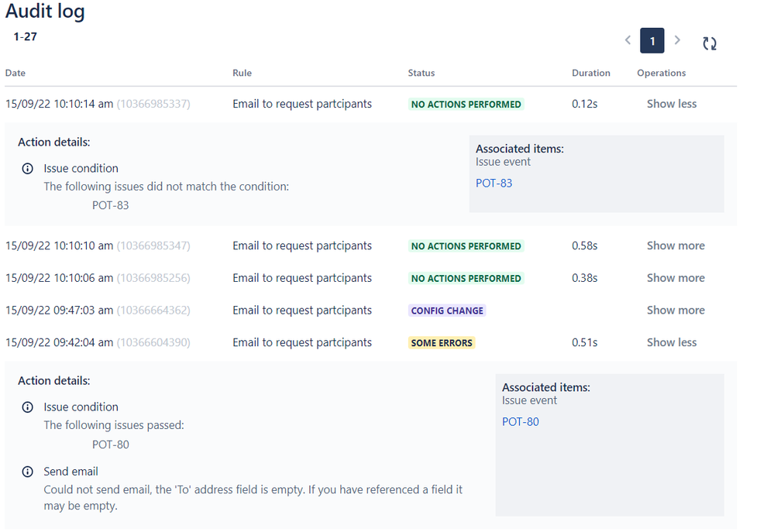Collapse the 10:10:14 am entry with Show less
The width and height of the screenshot is (774, 532).
coord(671,104)
